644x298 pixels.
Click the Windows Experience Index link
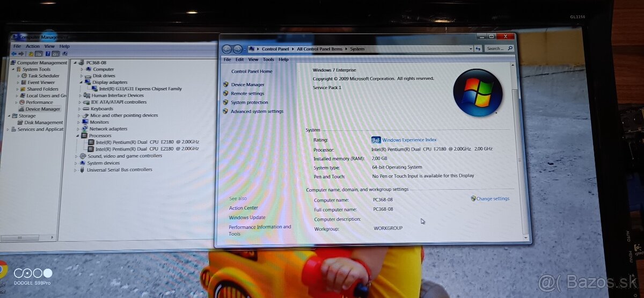click(409, 140)
